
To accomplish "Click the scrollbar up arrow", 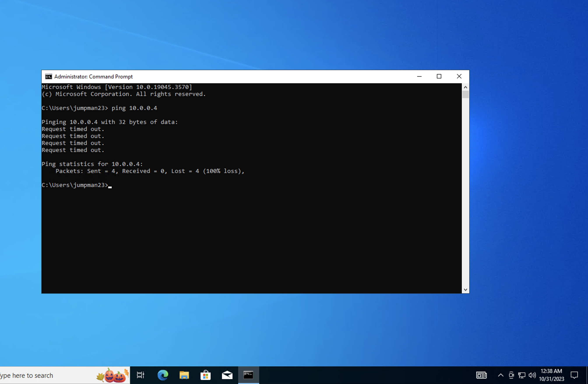I will tap(465, 87).
